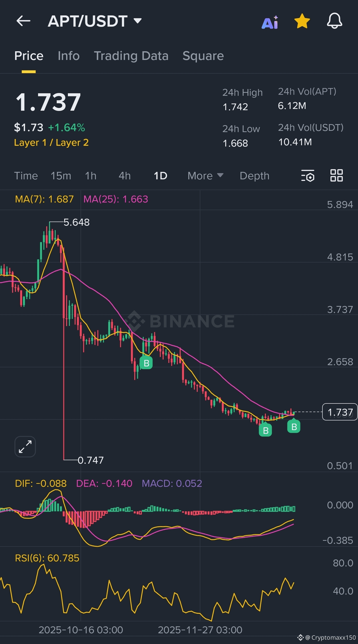The width and height of the screenshot is (358, 644).
Task: Open the chart grid layout icon
Action: tap(337, 175)
